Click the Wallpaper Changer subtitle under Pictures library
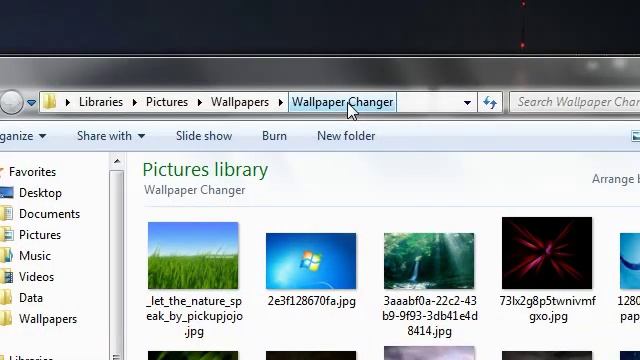The height and width of the screenshot is (360, 640). [x=195, y=190]
